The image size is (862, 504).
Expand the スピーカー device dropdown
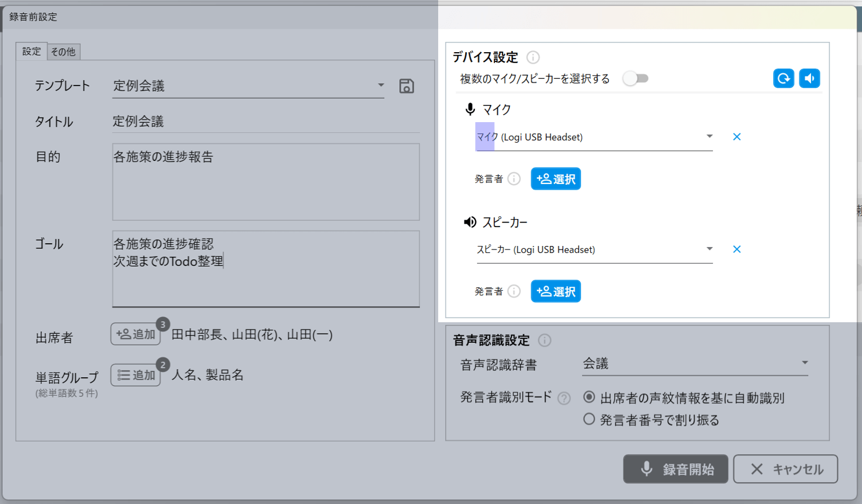point(709,249)
